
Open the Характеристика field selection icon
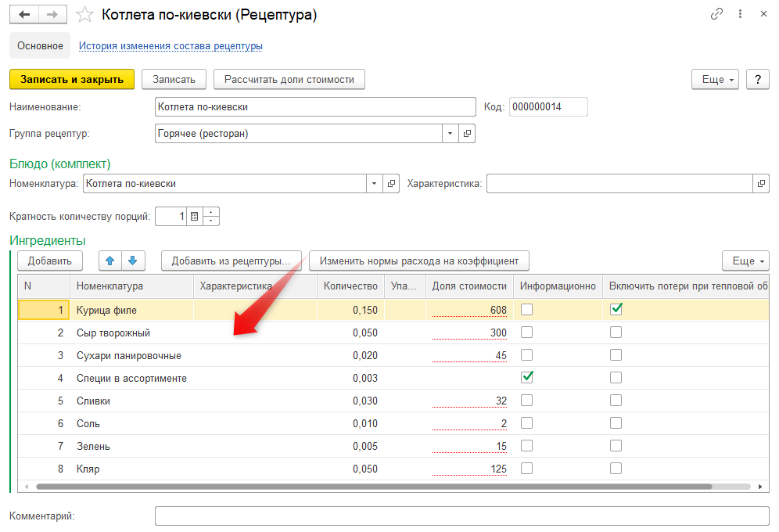coord(762,184)
